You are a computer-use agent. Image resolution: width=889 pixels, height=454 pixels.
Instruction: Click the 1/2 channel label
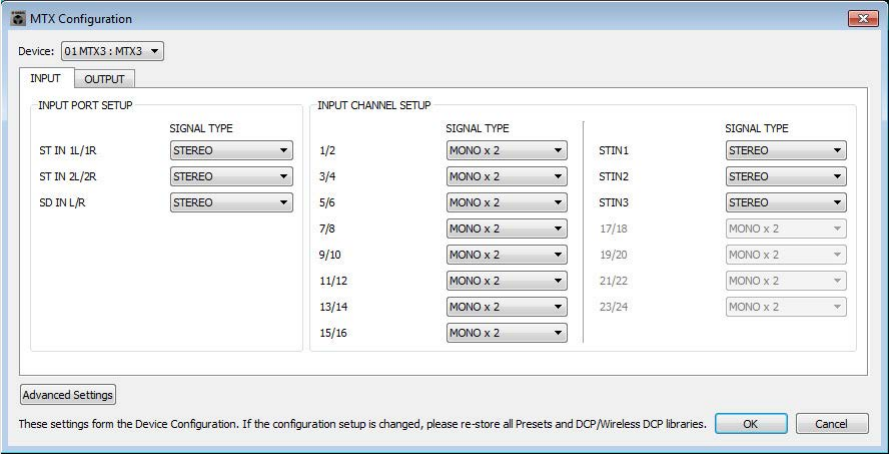327,151
